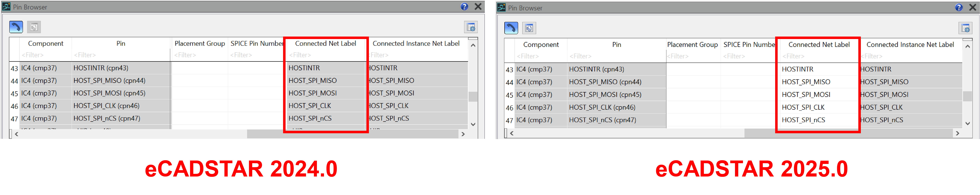This screenshot has width=980, height=195.
Task: Click Connected Net Label filter in right window
Action: pos(818,56)
